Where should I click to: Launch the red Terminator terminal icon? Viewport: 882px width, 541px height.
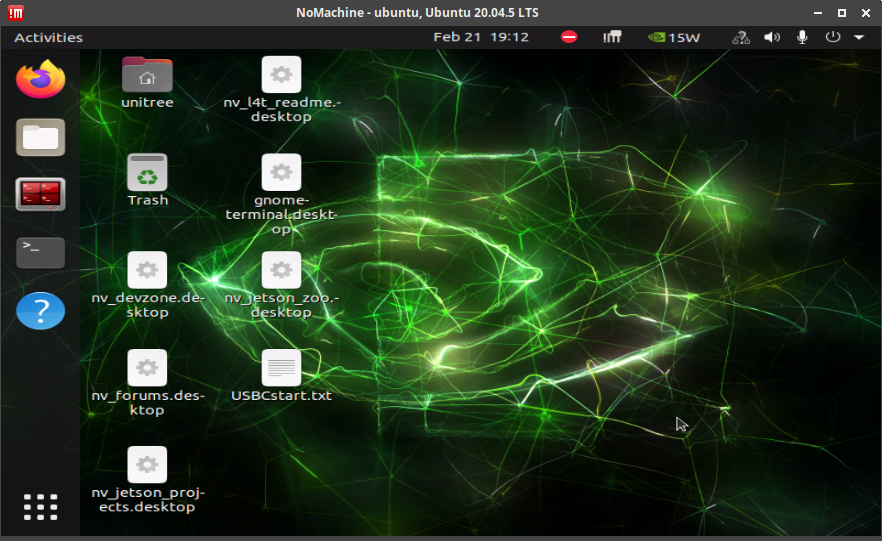pos(40,195)
